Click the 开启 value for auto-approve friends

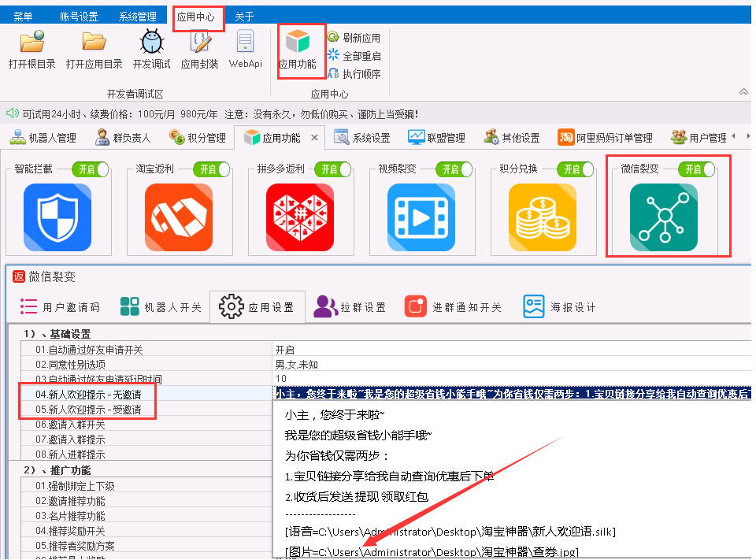click(512, 350)
